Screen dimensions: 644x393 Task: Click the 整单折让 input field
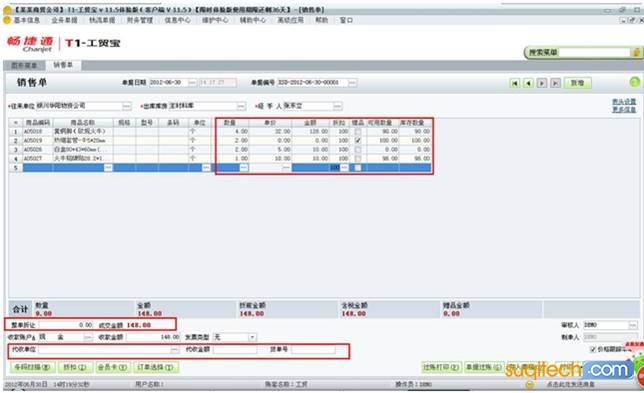[66, 325]
